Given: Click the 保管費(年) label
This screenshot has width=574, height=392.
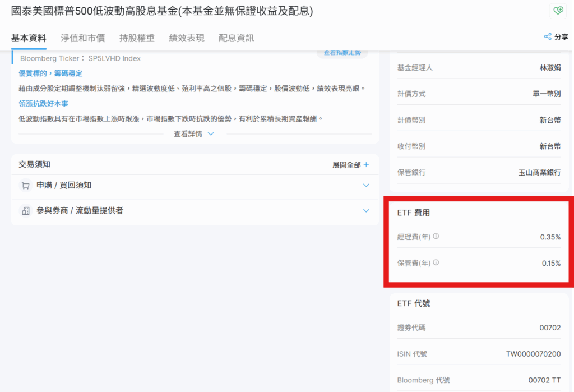Looking at the screenshot, I should pyautogui.click(x=414, y=263).
